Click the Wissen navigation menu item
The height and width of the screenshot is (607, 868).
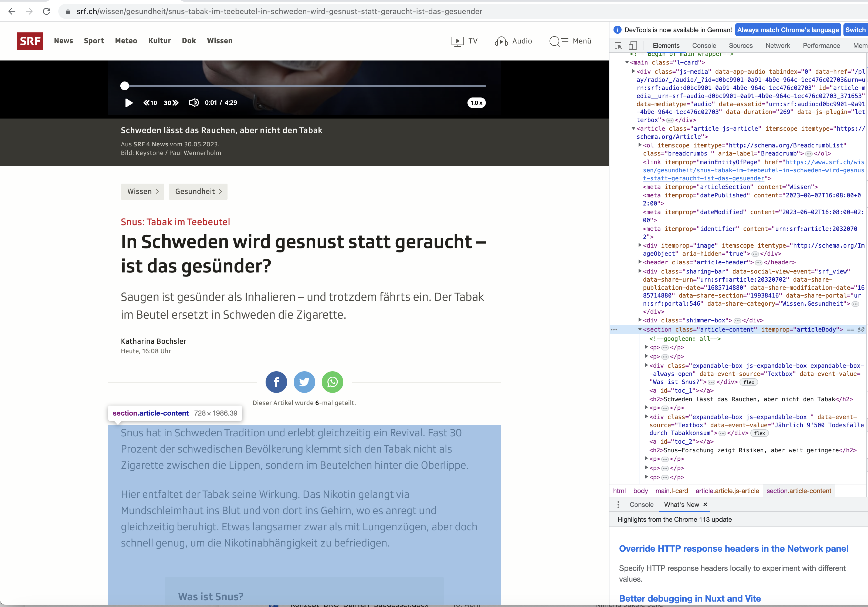tap(220, 41)
